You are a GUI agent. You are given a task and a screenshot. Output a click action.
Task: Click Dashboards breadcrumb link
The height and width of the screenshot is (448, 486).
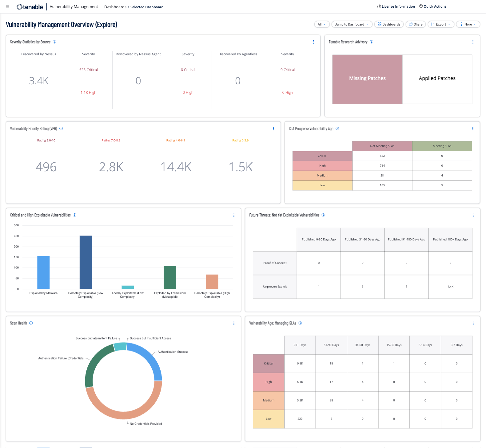(x=115, y=7)
